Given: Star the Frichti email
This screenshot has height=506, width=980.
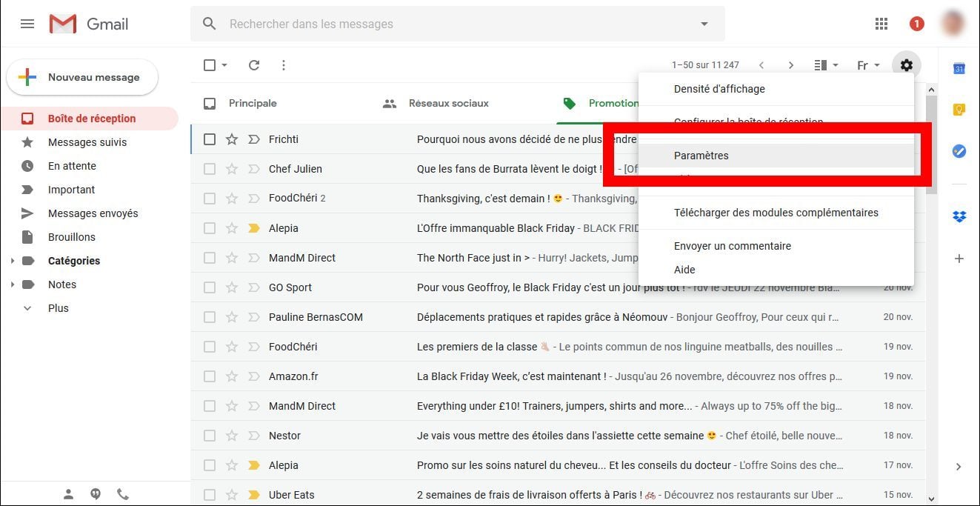Looking at the screenshot, I should click(x=232, y=139).
